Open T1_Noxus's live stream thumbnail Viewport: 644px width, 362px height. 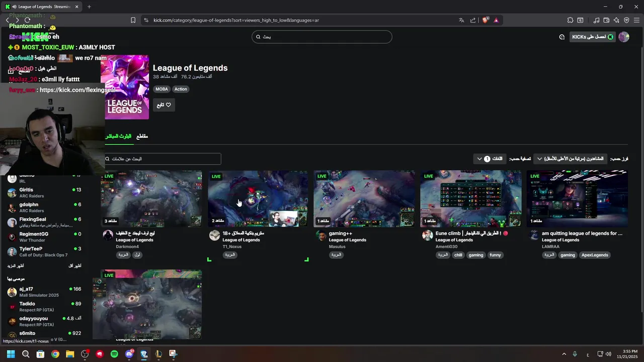click(x=258, y=199)
